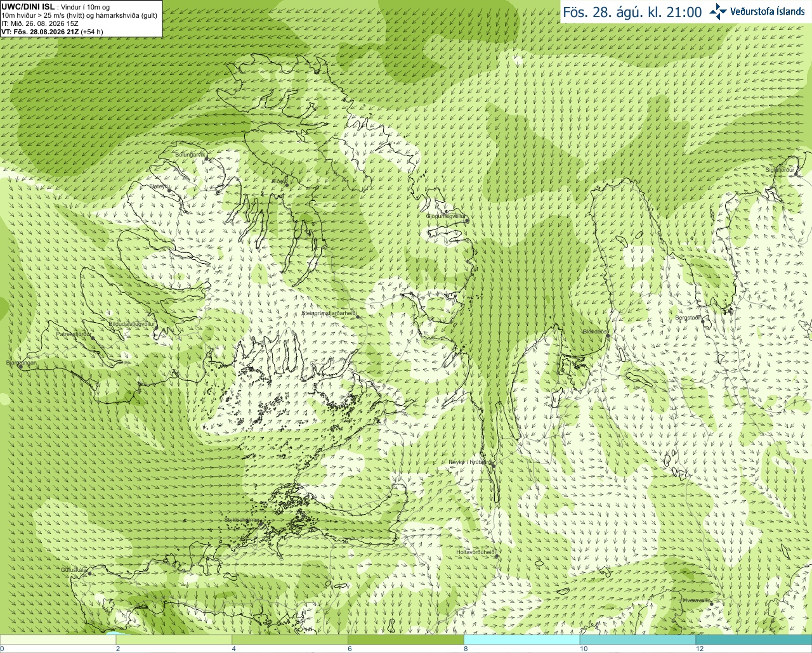This screenshot has width=812, height=653.
Task: Click the 12+ m/s teal legend swatch
Action: (754, 640)
